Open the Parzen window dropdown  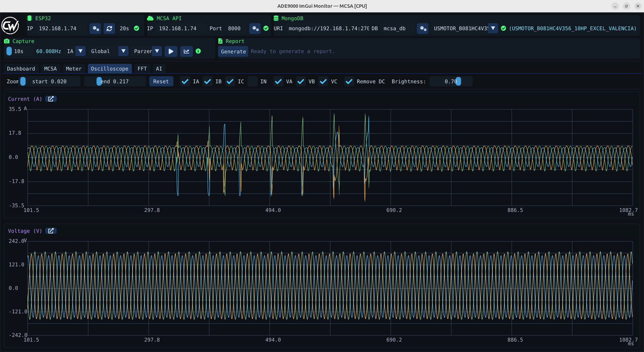(x=157, y=51)
